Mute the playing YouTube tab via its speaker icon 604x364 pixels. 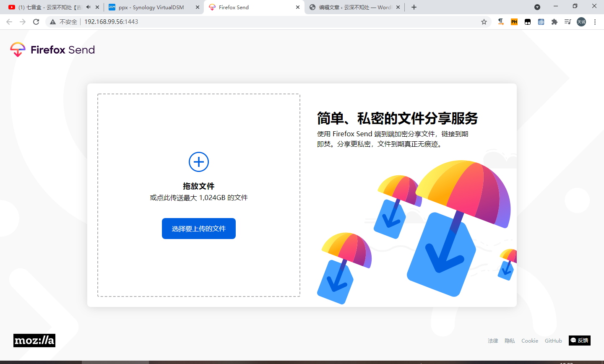click(x=87, y=7)
